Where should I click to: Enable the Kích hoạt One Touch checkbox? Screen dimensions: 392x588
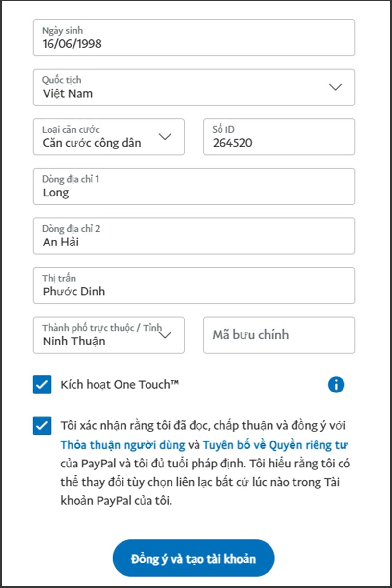coord(42,385)
